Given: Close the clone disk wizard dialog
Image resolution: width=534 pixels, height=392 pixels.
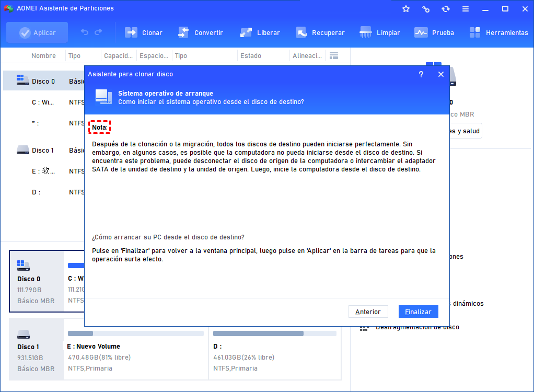Looking at the screenshot, I should 440,74.
